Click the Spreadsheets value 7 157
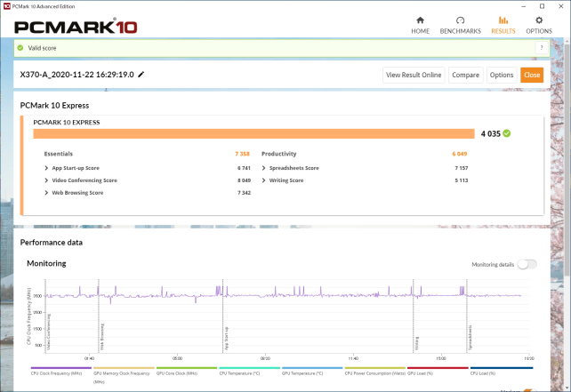This screenshot has height=392, width=571. click(x=462, y=168)
